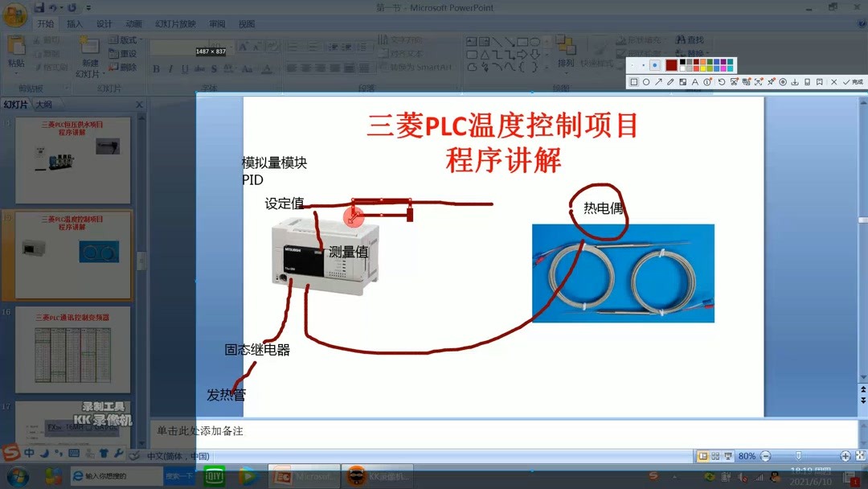Expand the 替换 replace dropdown

pos(706,51)
